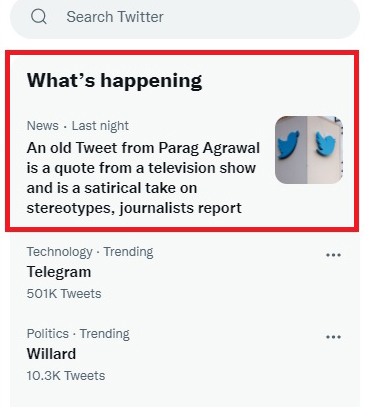This screenshot has width=366, height=407.
Task: Click the Last night timestamp
Action: (x=100, y=126)
